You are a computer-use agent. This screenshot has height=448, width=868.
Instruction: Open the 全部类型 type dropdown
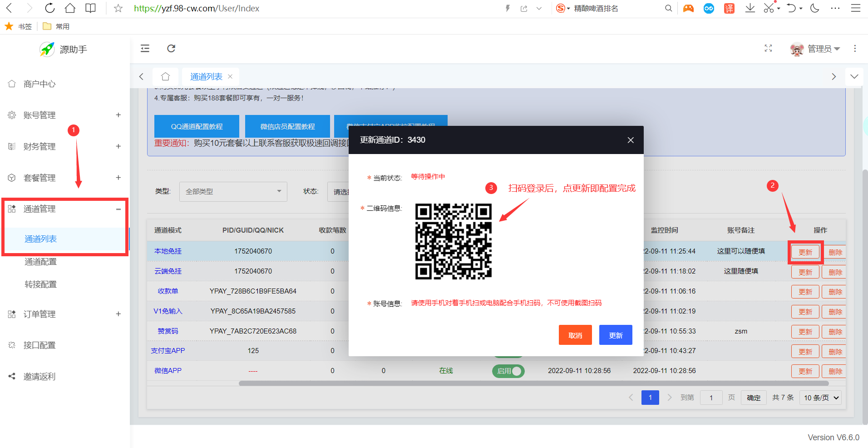(x=233, y=192)
